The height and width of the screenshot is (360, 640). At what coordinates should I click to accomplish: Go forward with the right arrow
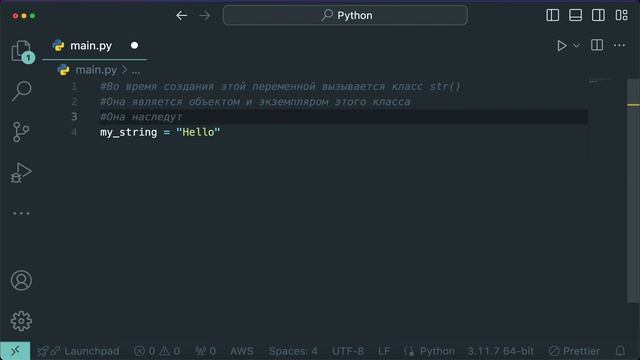click(204, 16)
